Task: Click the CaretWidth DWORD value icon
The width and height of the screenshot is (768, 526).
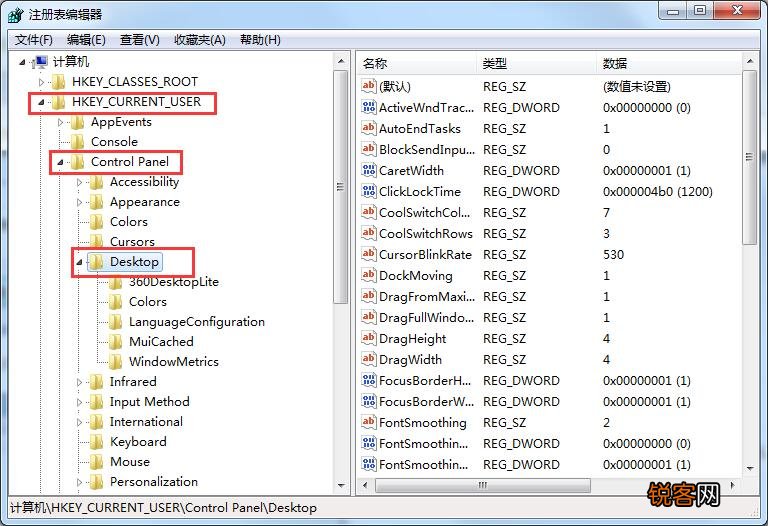Action: click(368, 170)
